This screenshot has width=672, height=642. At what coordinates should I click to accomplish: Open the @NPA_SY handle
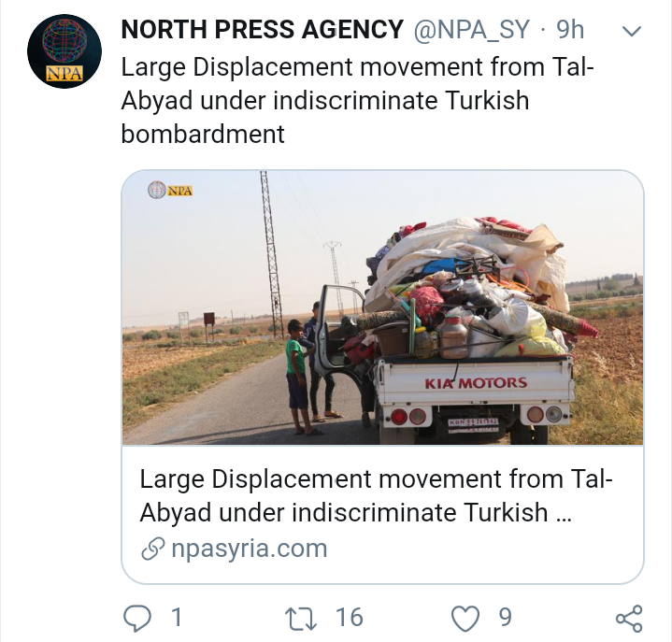pos(471,30)
